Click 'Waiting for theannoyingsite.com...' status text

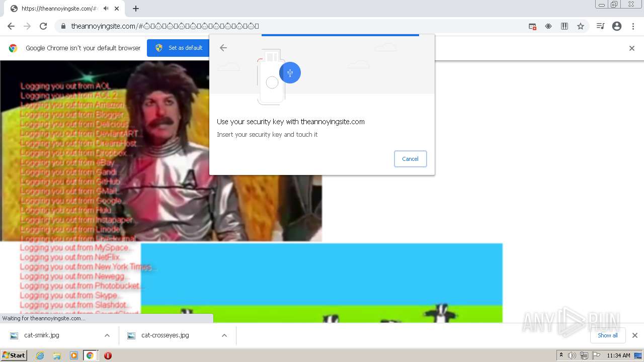(x=44, y=318)
